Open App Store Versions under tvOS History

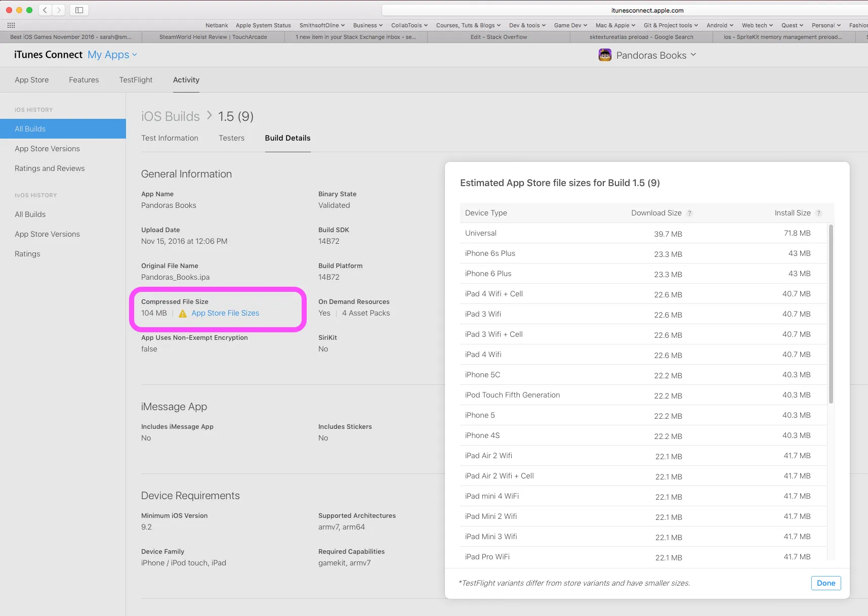click(x=47, y=234)
